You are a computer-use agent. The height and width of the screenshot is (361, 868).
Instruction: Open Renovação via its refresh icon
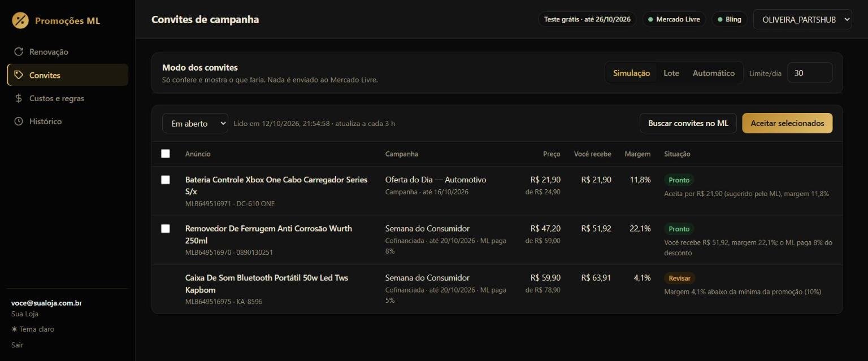19,52
